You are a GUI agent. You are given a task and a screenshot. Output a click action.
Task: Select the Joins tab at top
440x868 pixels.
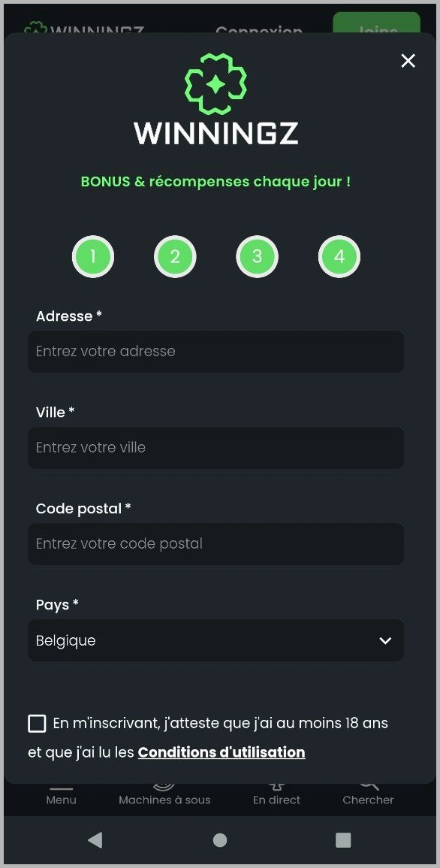coord(376,32)
